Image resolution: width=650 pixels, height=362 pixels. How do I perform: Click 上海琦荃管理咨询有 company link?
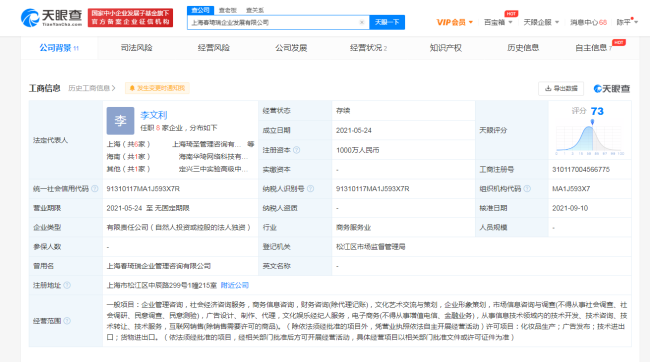pyautogui.click(x=206, y=144)
